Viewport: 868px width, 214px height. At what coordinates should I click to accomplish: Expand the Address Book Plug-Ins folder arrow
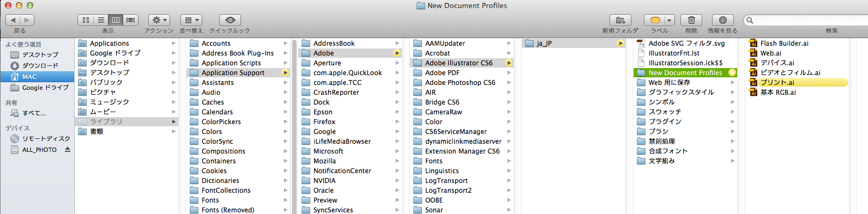285,53
